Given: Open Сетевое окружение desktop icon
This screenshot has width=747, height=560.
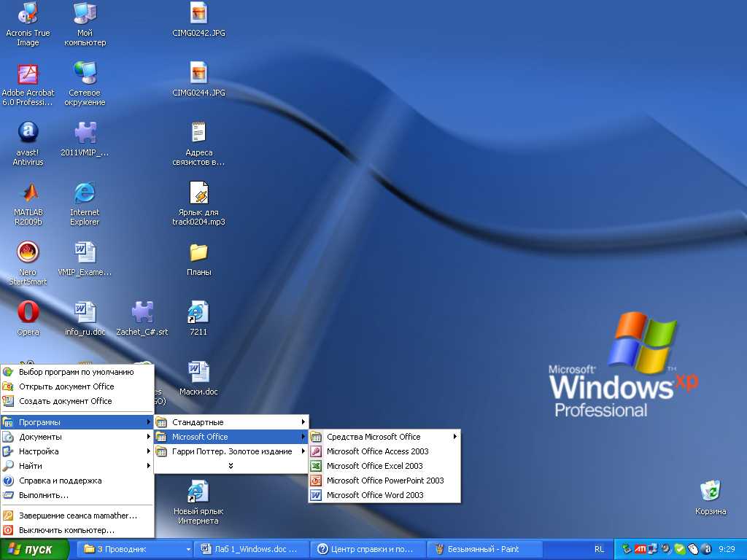Looking at the screenshot, I should click(85, 84).
